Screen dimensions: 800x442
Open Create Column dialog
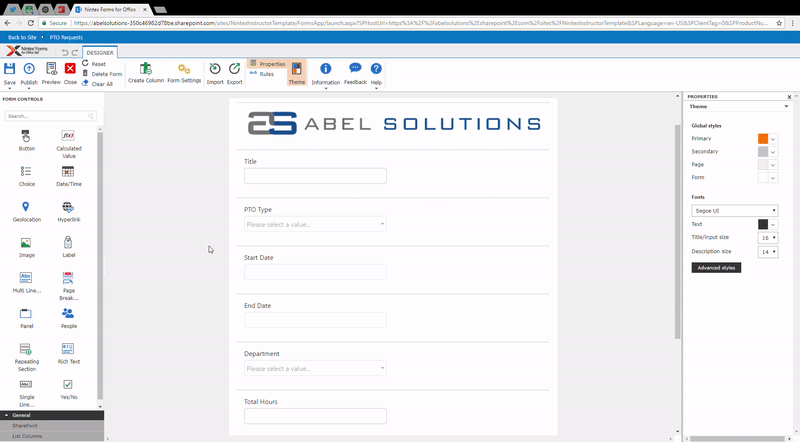pyautogui.click(x=146, y=73)
